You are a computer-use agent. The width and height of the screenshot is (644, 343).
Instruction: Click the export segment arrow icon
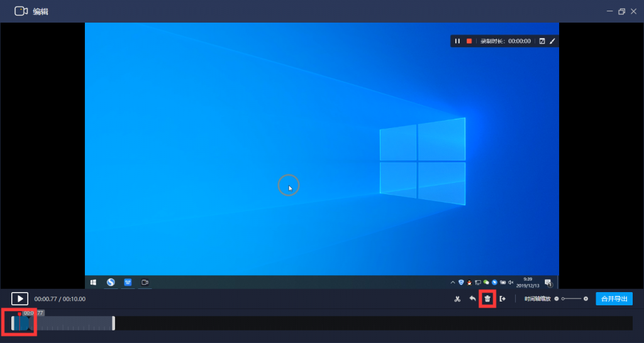(502, 298)
